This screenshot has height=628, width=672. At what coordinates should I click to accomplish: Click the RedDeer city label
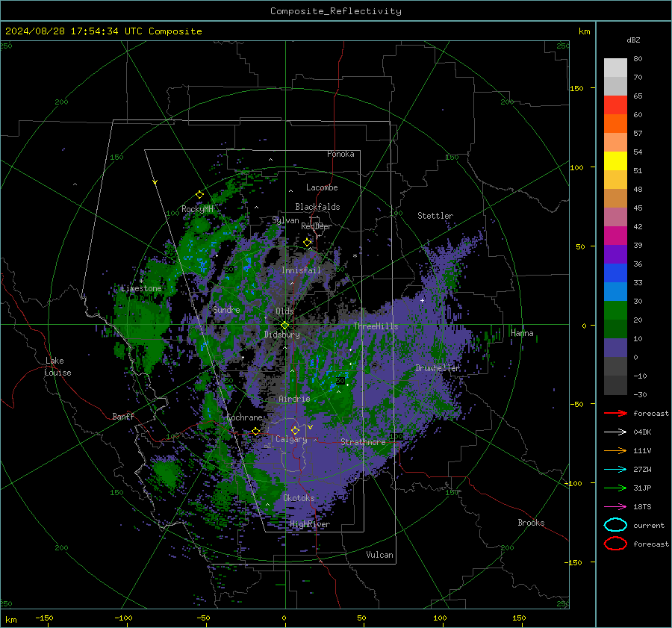pos(317,226)
